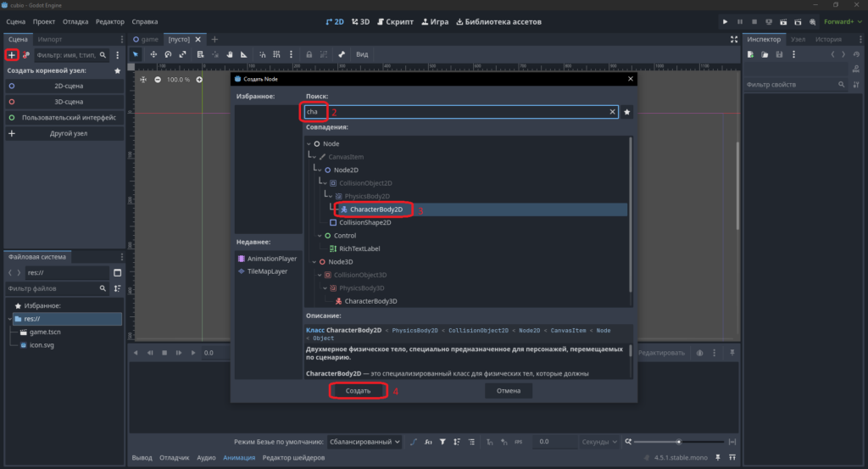
Task: Collapse Node2D branch arrow
Action: coord(320,170)
